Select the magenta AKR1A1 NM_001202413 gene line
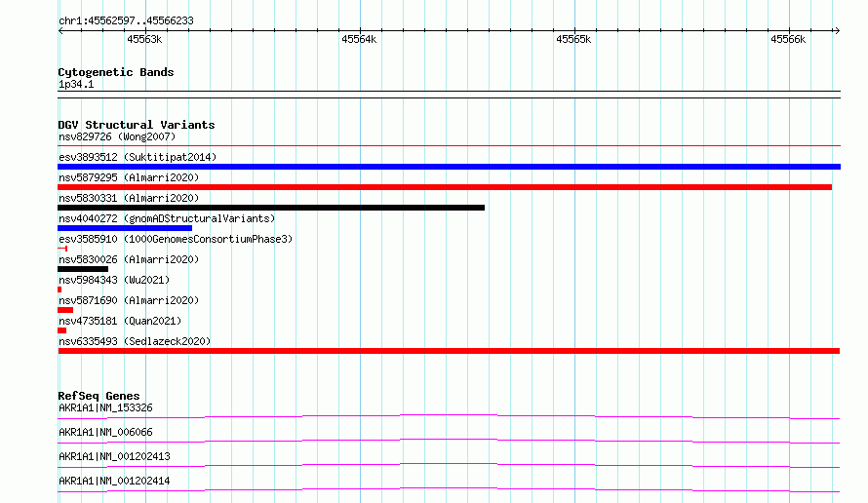Viewport: 868px width, 503px height. click(449, 465)
